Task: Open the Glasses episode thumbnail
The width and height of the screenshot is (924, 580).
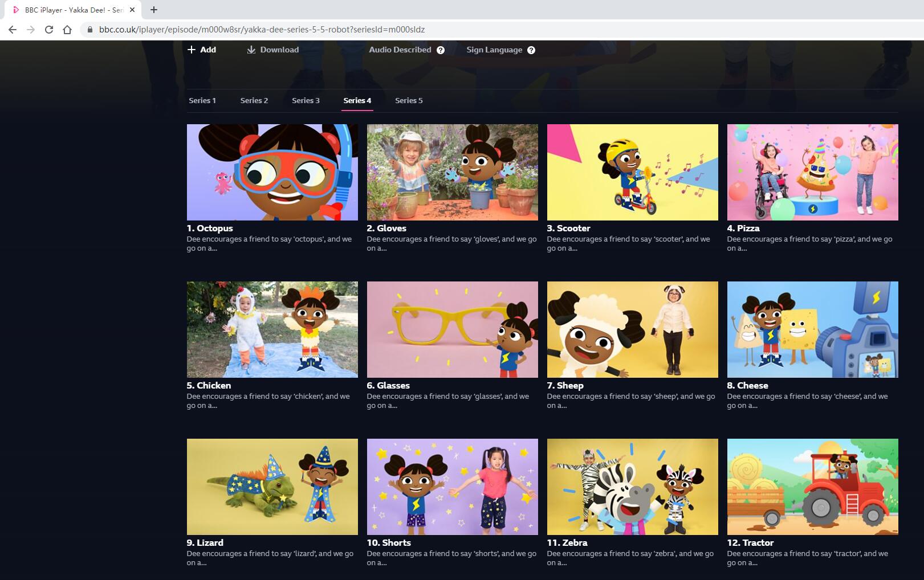Action: pyautogui.click(x=453, y=329)
